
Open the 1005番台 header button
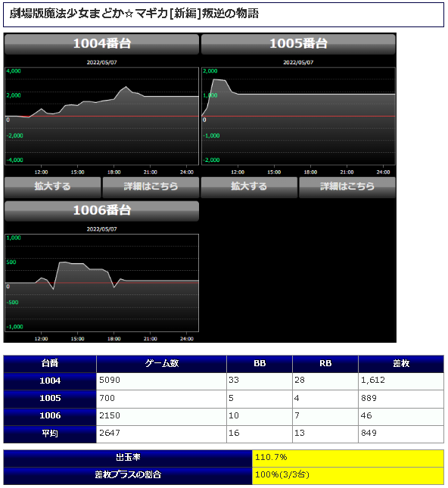click(x=298, y=44)
